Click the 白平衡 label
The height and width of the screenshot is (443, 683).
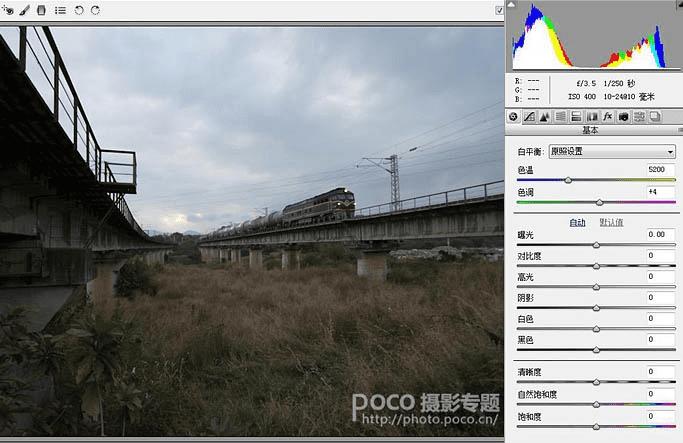pos(531,152)
